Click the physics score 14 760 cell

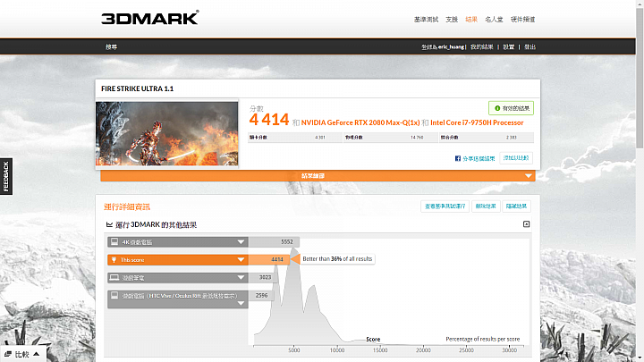[x=391, y=138]
